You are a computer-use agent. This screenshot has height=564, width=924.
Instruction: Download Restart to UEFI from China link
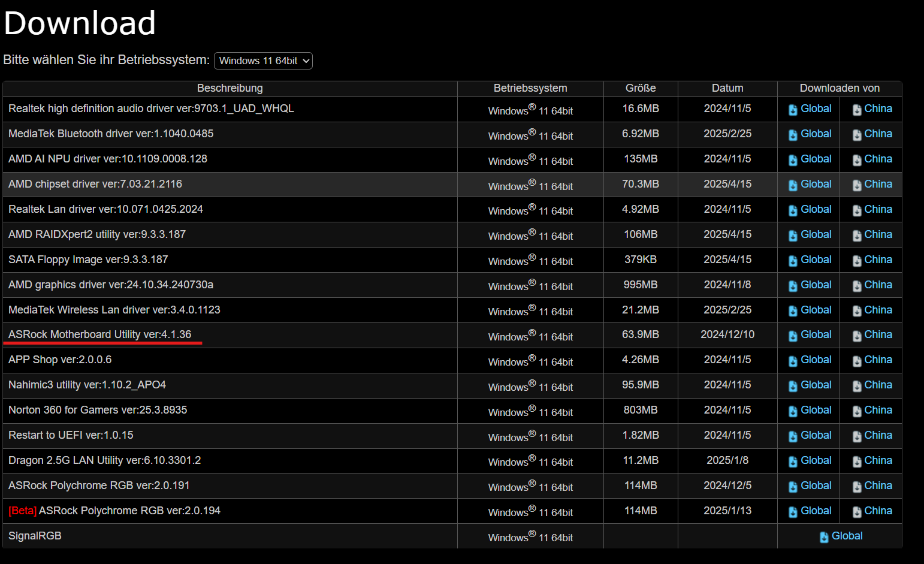pos(878,435)
